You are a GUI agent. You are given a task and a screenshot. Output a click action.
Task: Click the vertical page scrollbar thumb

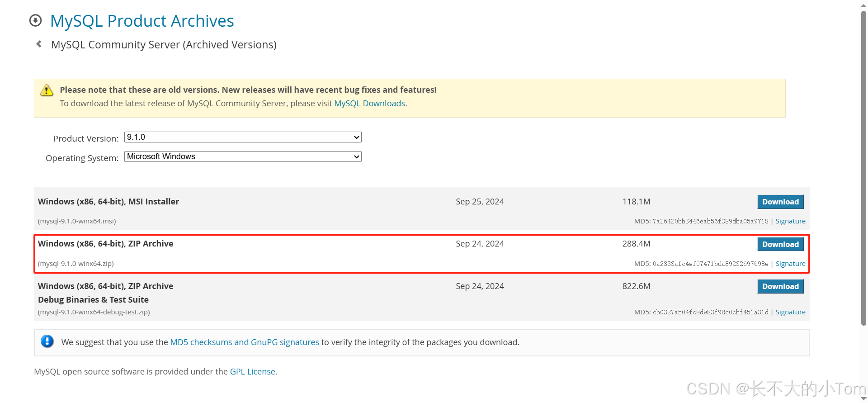click(x=863, y=167)
